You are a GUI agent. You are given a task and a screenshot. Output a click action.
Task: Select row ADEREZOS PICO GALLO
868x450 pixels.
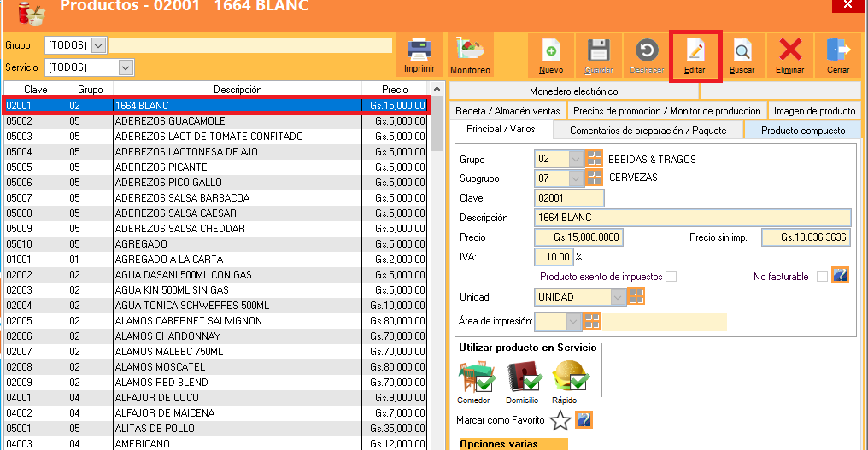coord(216,182)
